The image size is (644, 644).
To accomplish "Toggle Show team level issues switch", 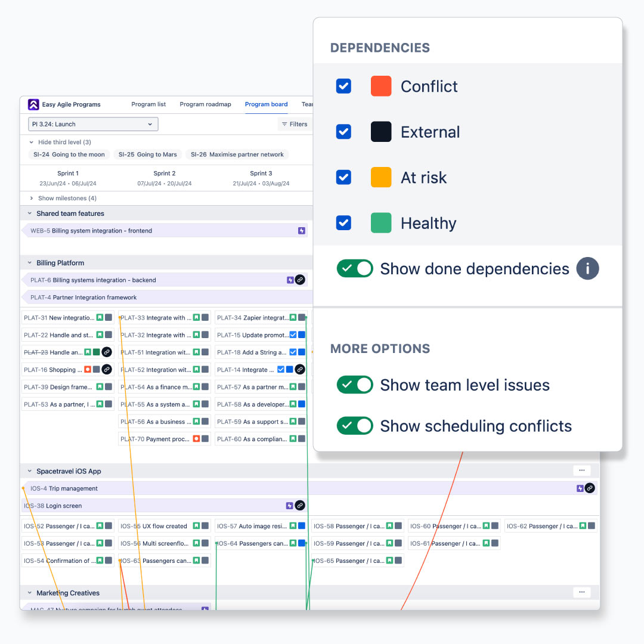I will coord(355,385).
